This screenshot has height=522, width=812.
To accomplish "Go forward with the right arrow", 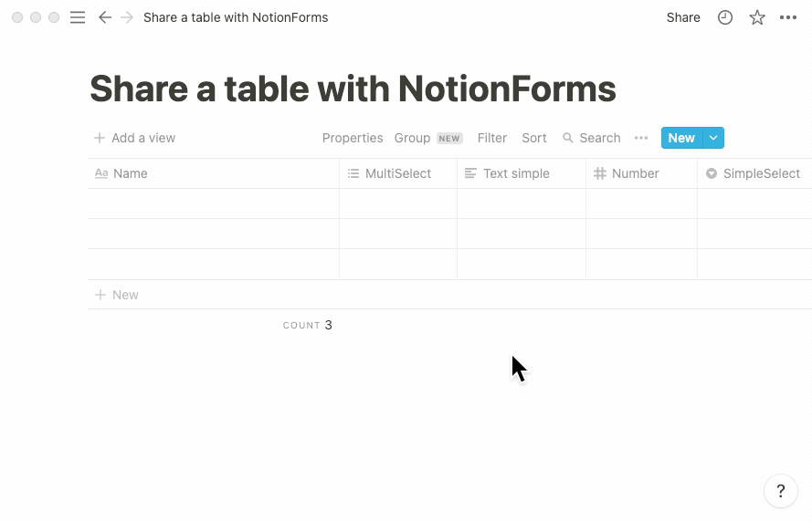I will [127, 17].
